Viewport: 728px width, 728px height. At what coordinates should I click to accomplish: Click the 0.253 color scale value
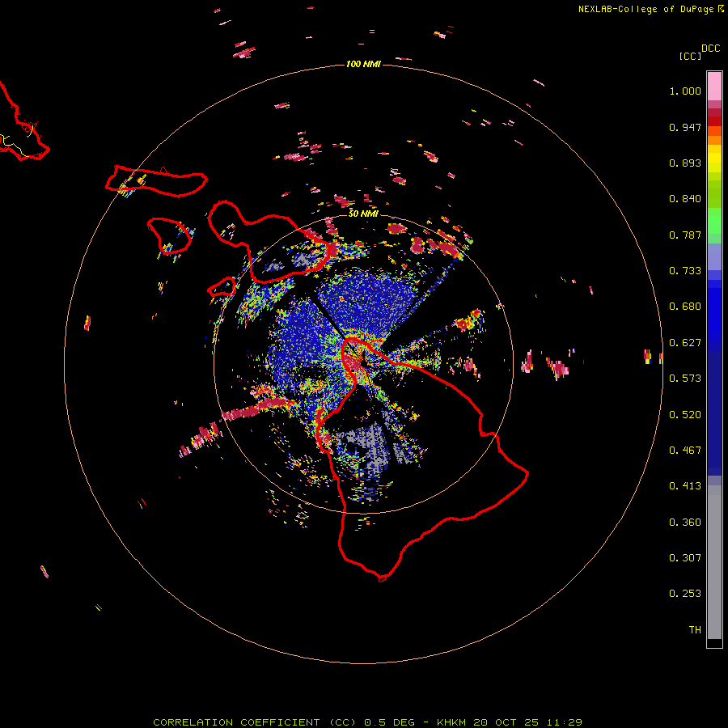pyautogui.click(x=685, y=594)
